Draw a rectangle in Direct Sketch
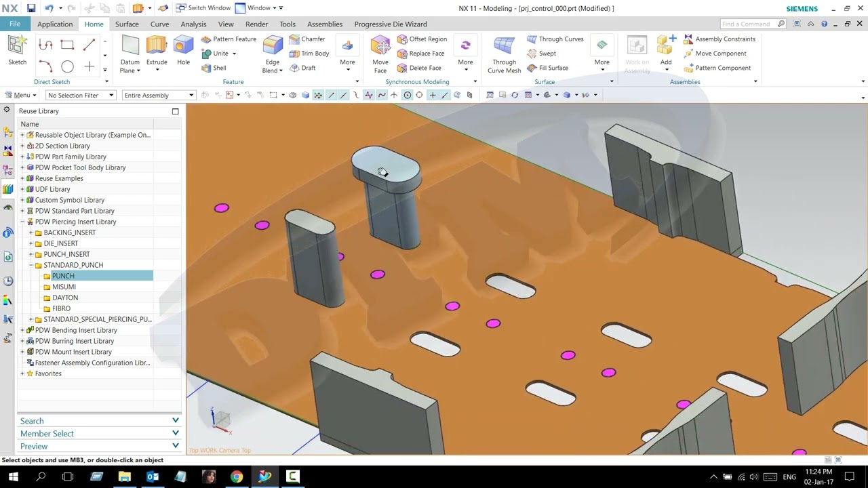This screenshot has width=868, height=488. 67,45
